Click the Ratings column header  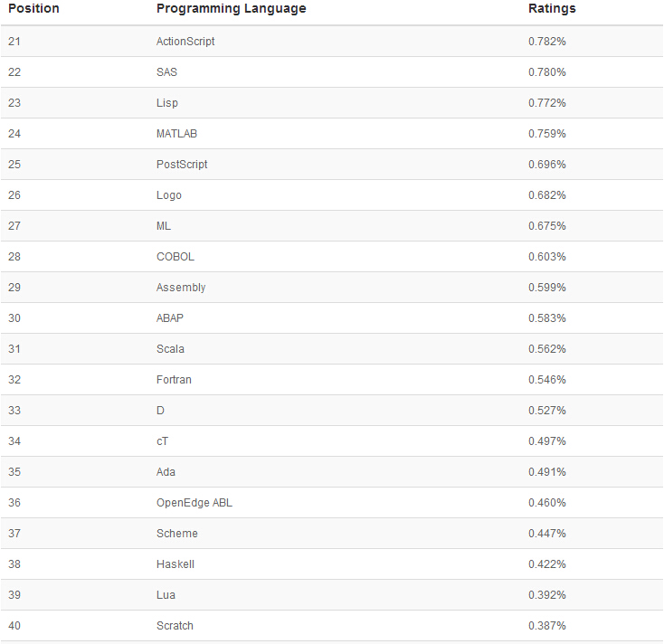(552, 9)
